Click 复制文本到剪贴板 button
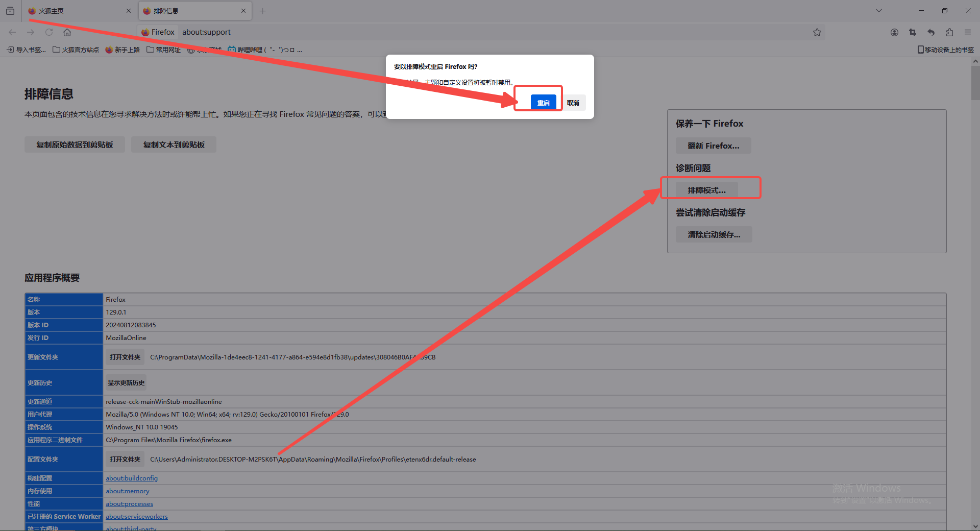Image resolution: width=980 pixels, height=531 pixels. click(x=174, y=144)
